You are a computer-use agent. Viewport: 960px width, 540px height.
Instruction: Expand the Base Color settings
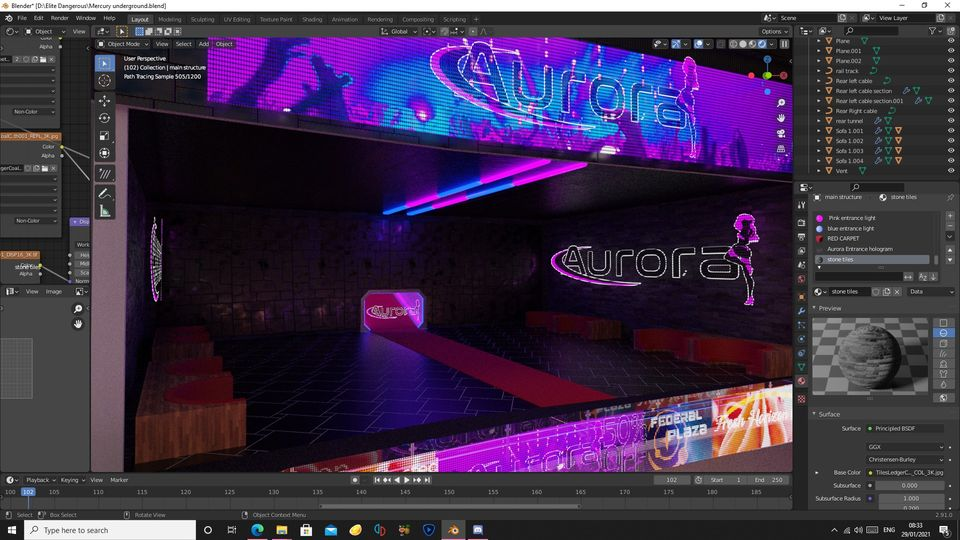817,473
